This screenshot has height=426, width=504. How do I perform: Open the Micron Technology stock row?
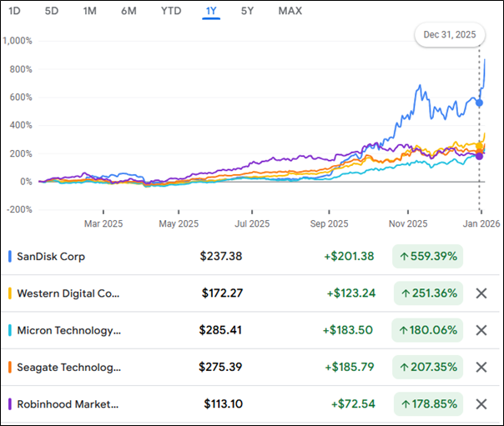[x=68, y=330]
